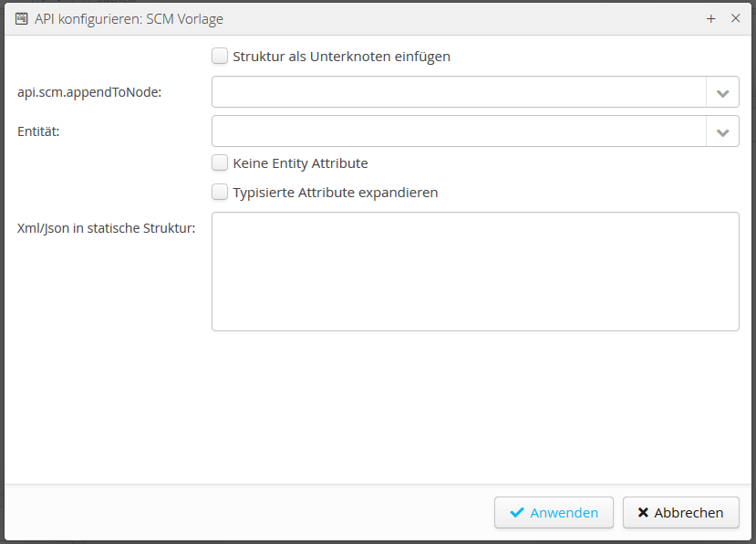The width and height of the screenshot is (756, 544).
Task: Click the 'Xml/Json in statische Struktur:' label
Action: (107, 228)
